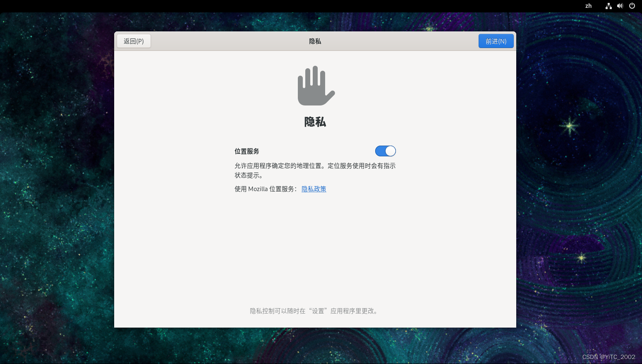Click the 使用 Mozilla 位置服务 text

[x=266, y=189]
